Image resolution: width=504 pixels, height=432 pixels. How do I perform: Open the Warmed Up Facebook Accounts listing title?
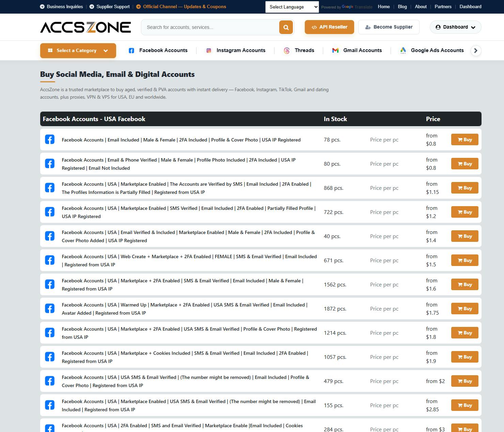point(185,309)
